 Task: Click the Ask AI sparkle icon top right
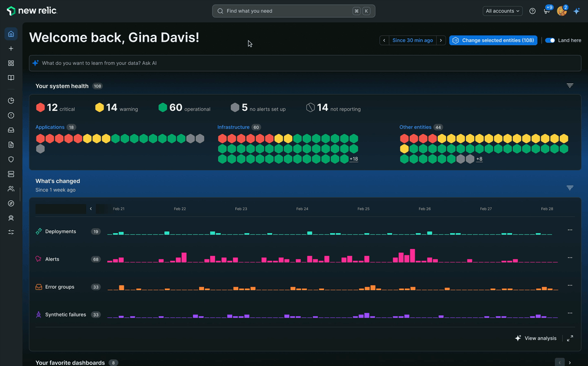point(576,10)
